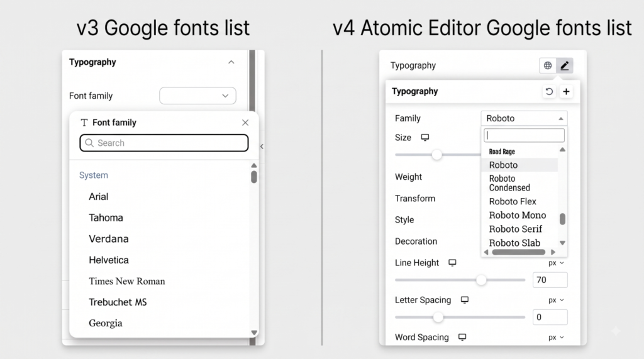
Task: Open the Family dropdown showing Roboto
Action: point(524,118)
